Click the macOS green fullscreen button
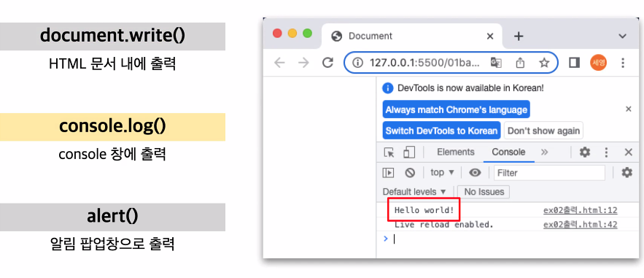This screenshot has height=278, width=644. pos(307,34)
